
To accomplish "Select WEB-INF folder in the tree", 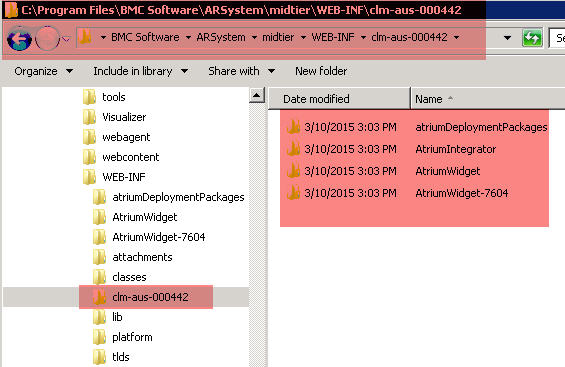I will point(124,177).
